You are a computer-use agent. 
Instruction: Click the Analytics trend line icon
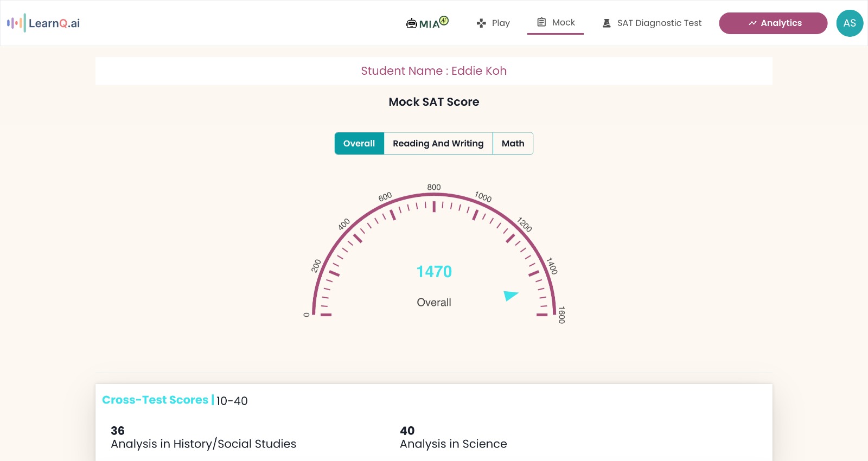(752, 23)
